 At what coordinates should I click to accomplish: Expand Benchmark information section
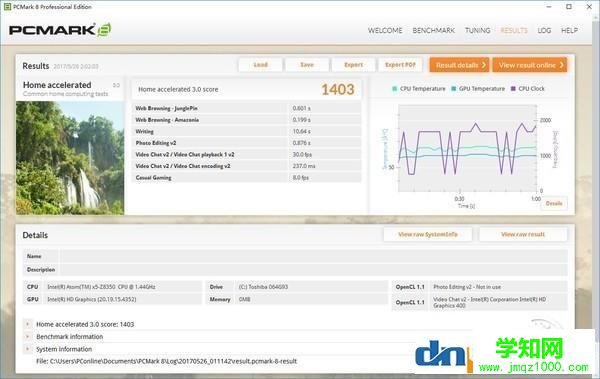pos(28,337)
